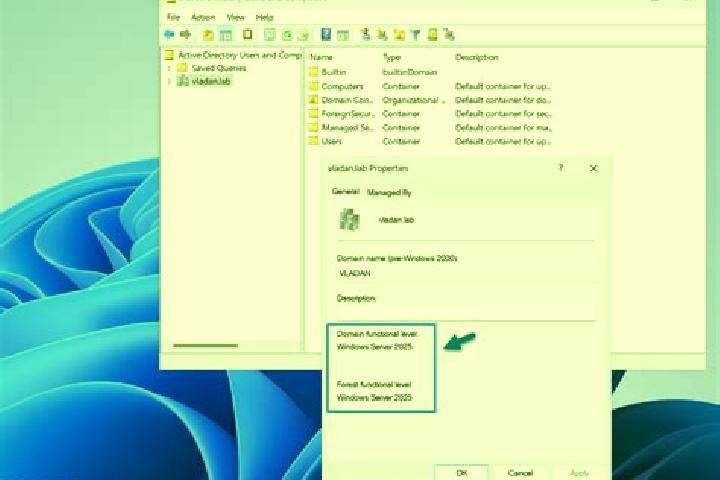The width and height of the screenshot is (720, 480).
Task: Click the ForeignSecurityPrincipals folder icon
Action: 314,113
